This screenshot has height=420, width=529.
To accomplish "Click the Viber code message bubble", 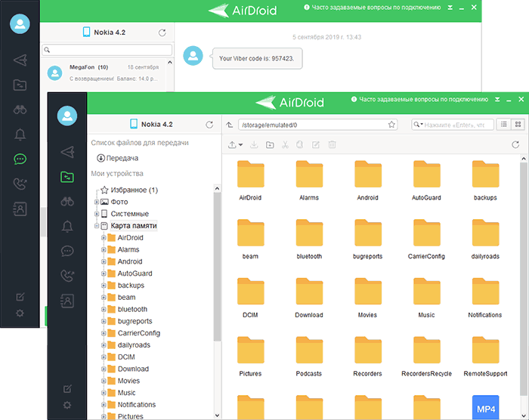I will click(x=257, y=58).
